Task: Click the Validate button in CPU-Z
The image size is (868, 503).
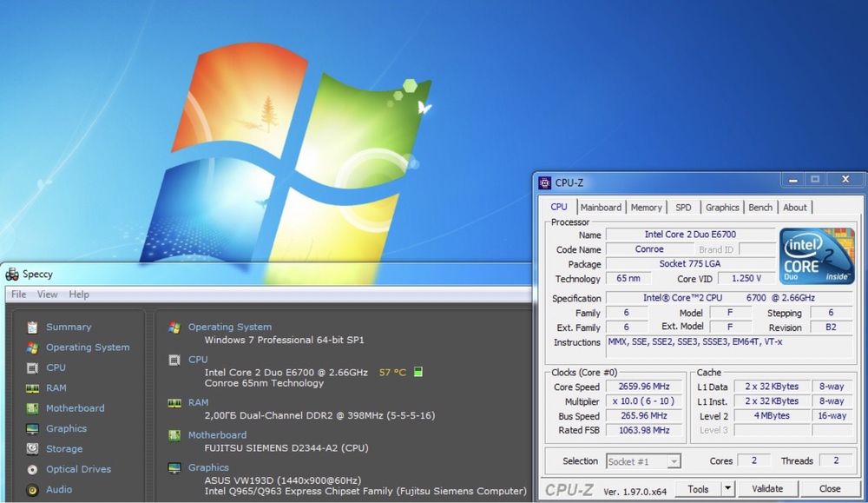Action: click(x=767, y=489)
